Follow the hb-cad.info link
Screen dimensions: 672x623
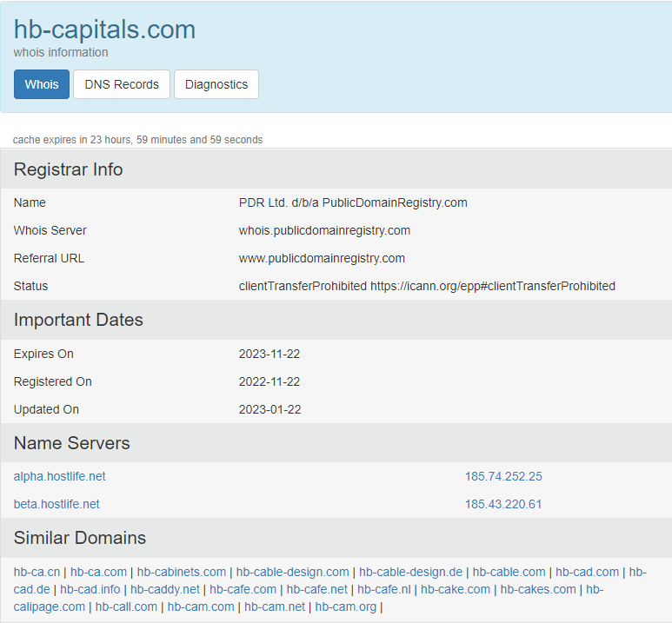coord(90,590)
